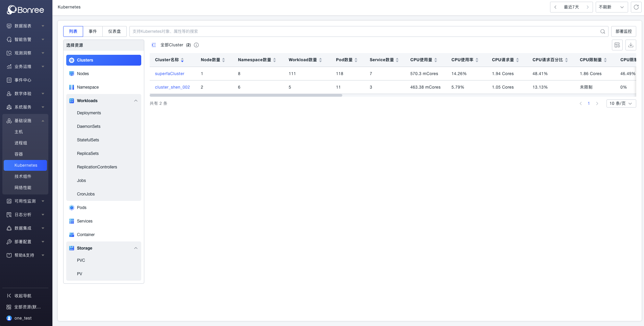Toggle sort on Pod数量 column
The image size is (644, 326).
click(356, 60)
